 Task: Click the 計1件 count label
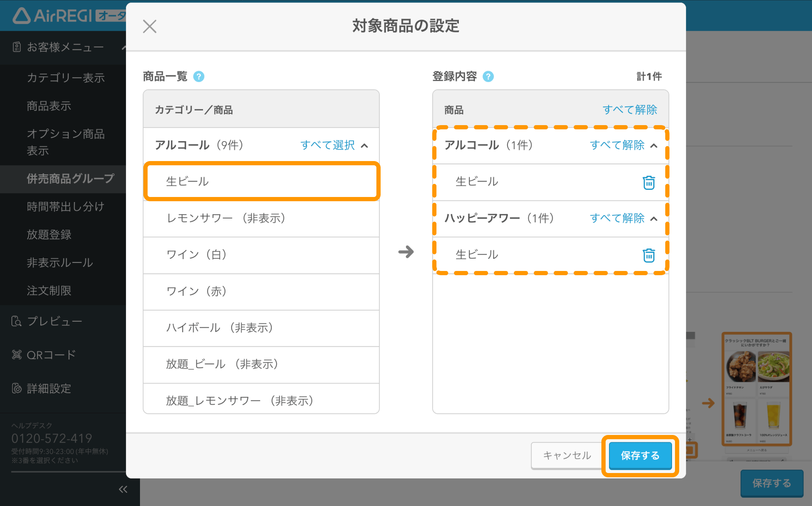(x=649, y=77)
